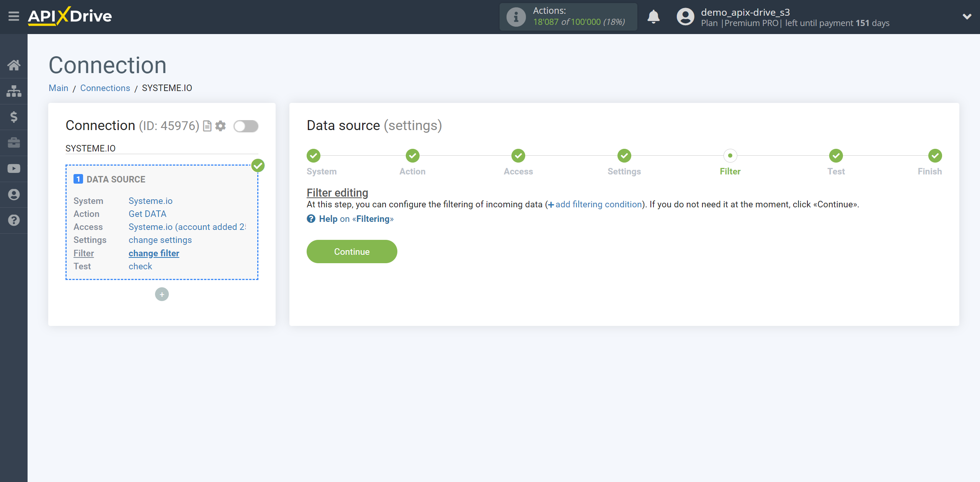Toggle the connection enable/disable switch
The width and height of the screenshot is (980, 482).
coord(246,126)
